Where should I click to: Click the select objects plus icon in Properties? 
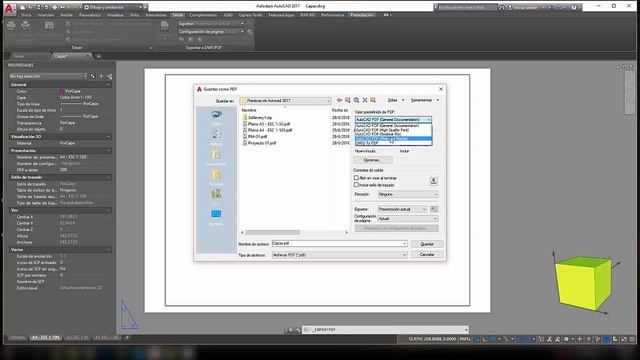101,76
